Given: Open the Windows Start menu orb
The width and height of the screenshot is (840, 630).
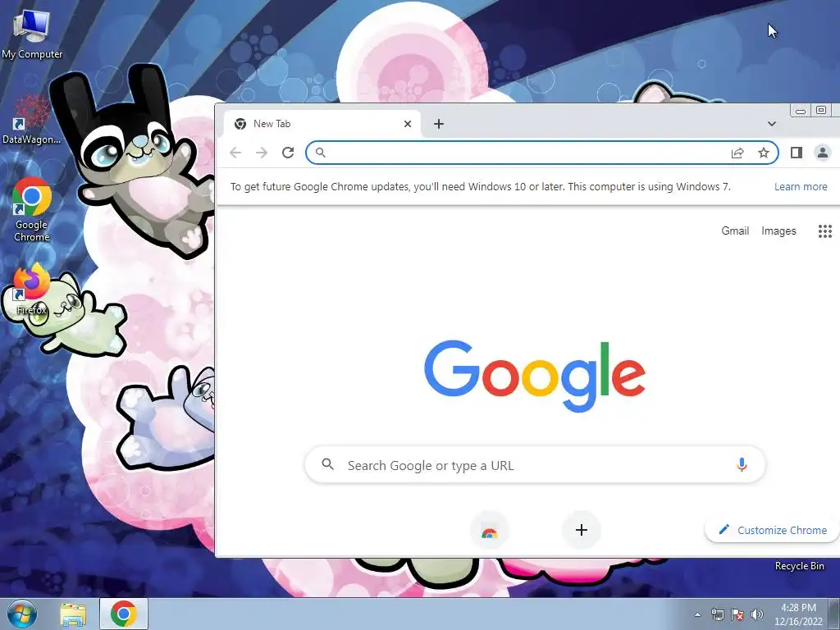Looking at the screenshot, I should click(22, 614).
